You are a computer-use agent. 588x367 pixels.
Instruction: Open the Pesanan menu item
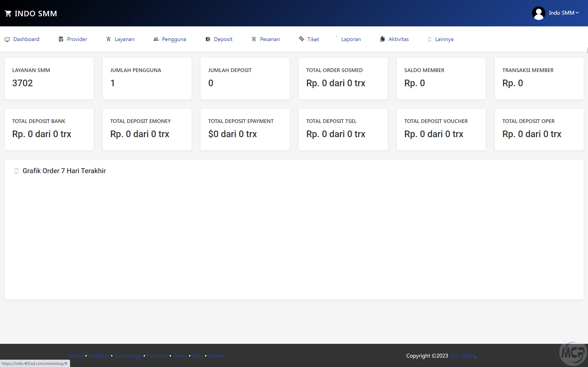click(270, 39)
